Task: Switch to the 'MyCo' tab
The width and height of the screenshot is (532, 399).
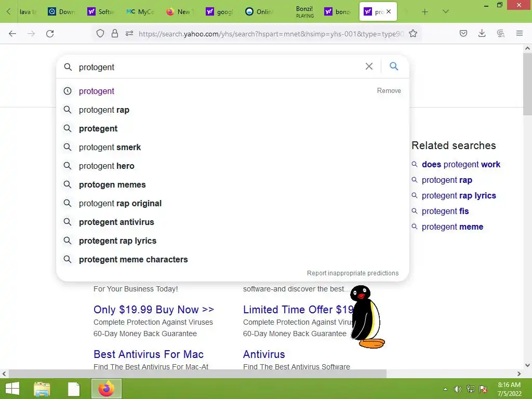Action: coord(140,11)
